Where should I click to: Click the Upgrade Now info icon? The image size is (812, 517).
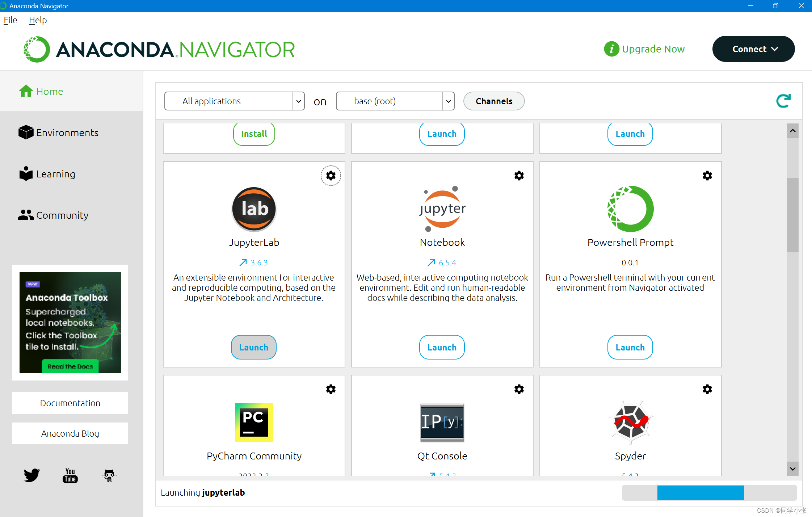click(611, 49)
